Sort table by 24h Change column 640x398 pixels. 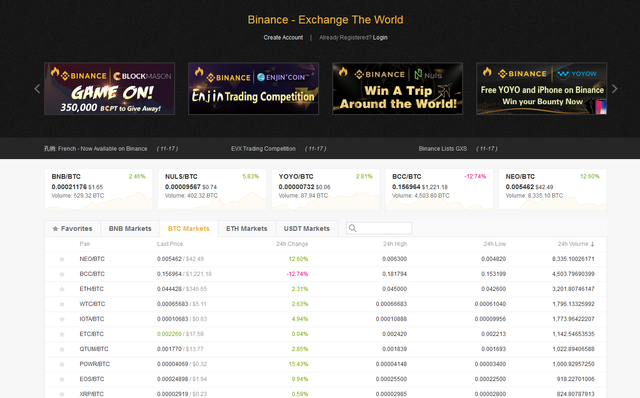(292, 244)
